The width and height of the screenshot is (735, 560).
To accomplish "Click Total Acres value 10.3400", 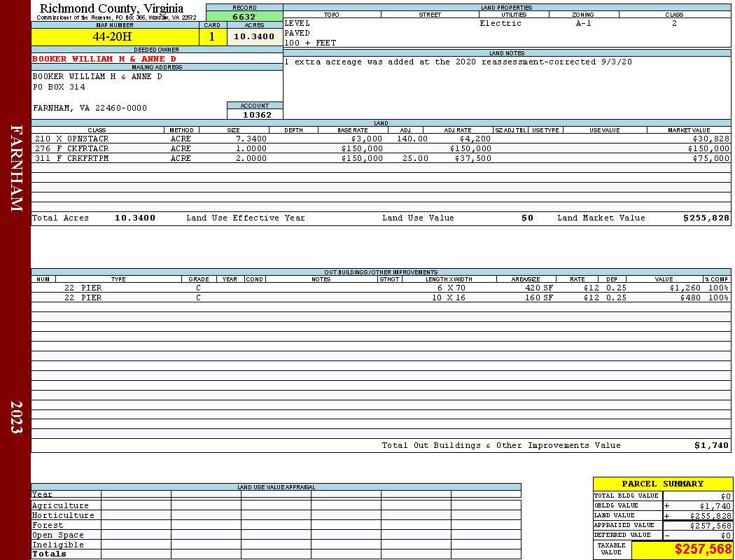I will click(x=135, y=218).
